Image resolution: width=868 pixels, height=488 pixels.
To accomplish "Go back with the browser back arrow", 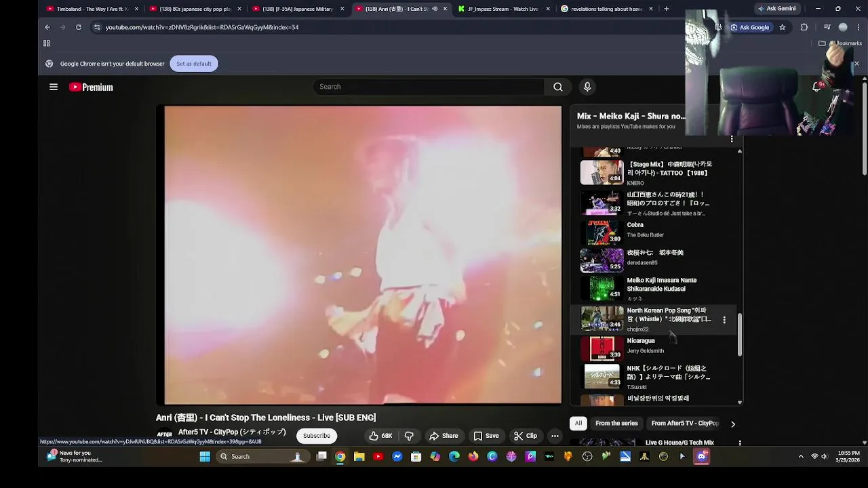I will pos(47,27).
